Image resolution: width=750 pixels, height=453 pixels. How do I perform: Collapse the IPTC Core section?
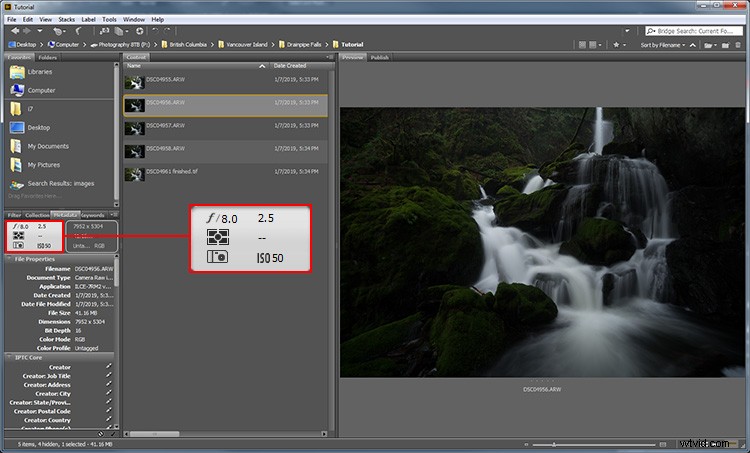click(x=9, y=357)
